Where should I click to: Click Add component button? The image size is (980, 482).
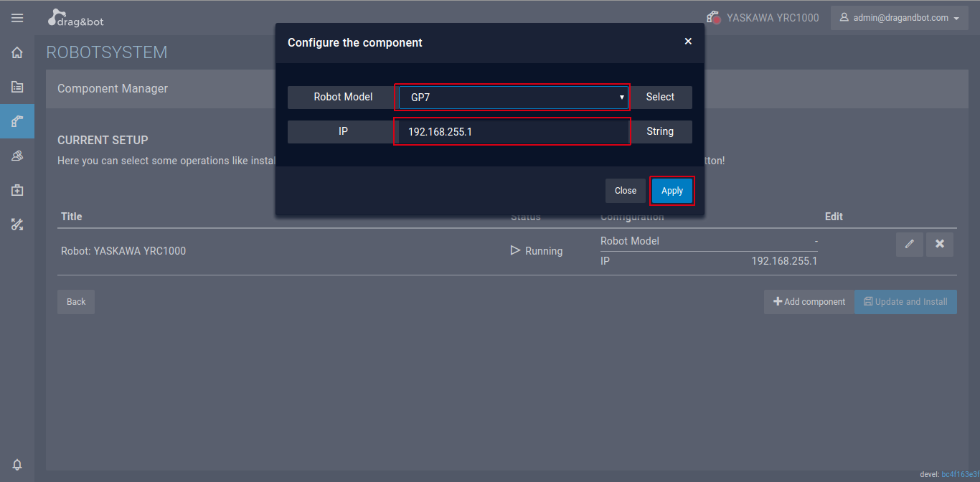pos(809,302)
